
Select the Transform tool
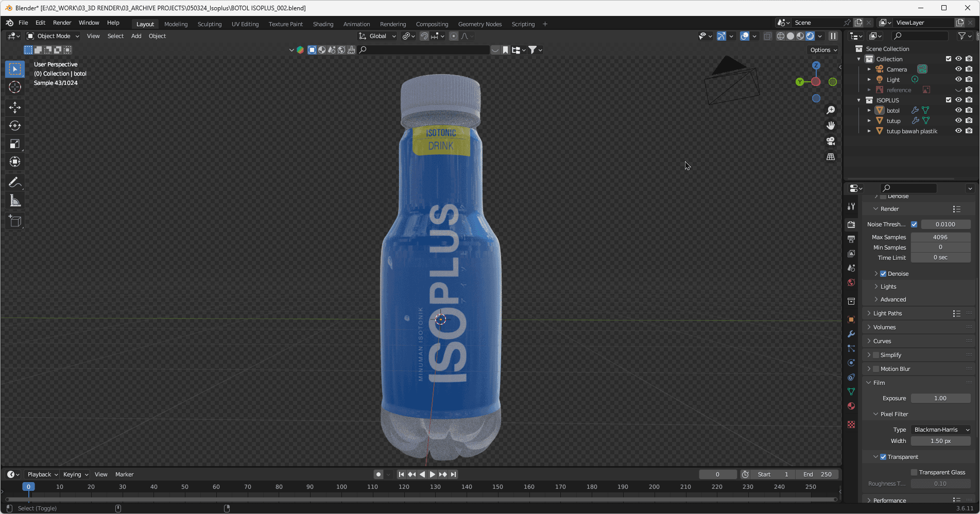point(15,162)
